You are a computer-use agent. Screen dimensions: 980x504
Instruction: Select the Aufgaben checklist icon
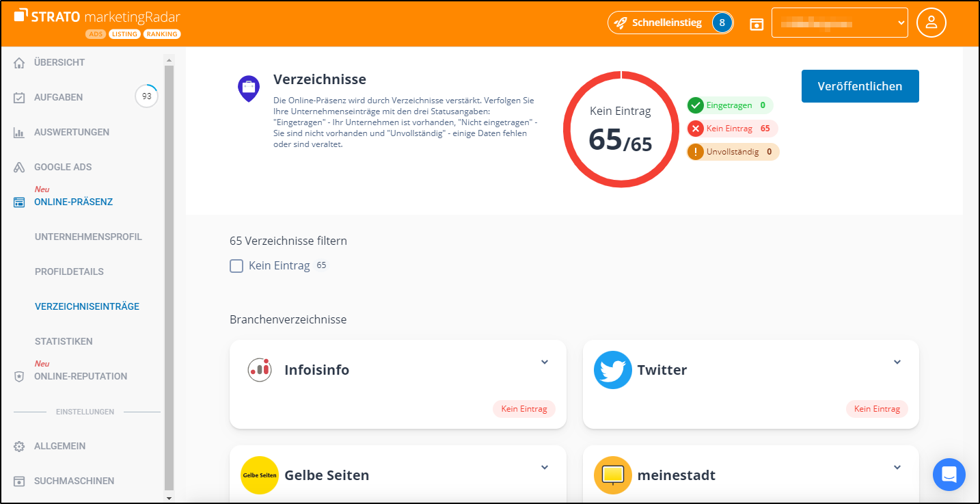click(18, 96)
